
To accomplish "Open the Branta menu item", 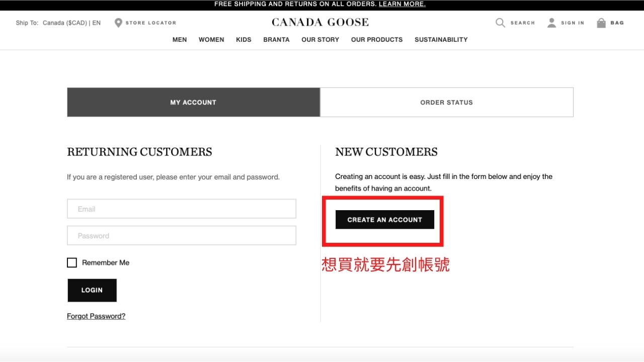I will click(276, 39).
